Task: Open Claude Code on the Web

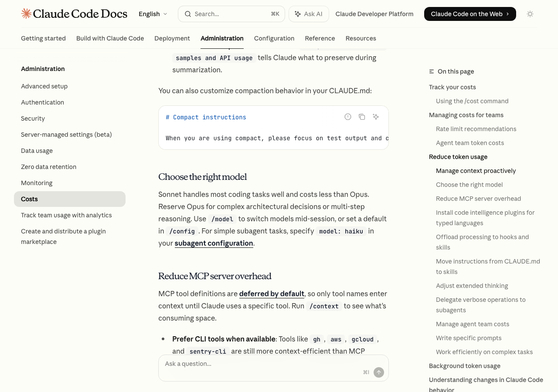Action: (x=470, y=14)
